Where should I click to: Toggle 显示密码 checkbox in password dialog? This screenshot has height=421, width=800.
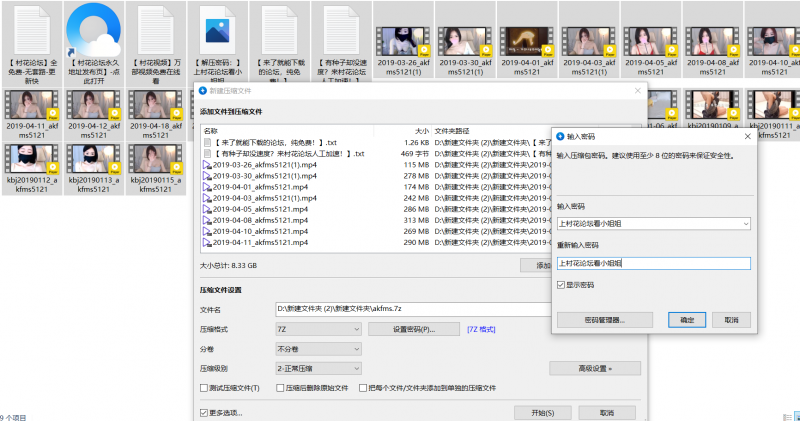click(x=561, y=285)
